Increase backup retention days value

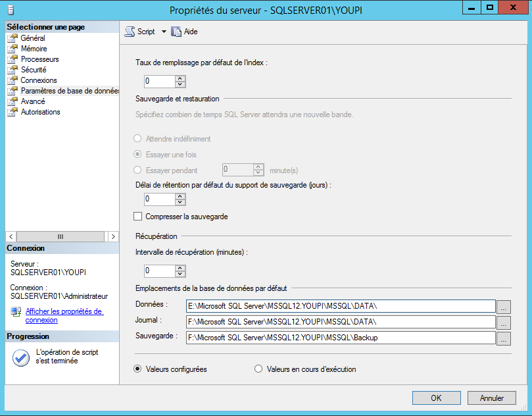click(x=180, y=196)
